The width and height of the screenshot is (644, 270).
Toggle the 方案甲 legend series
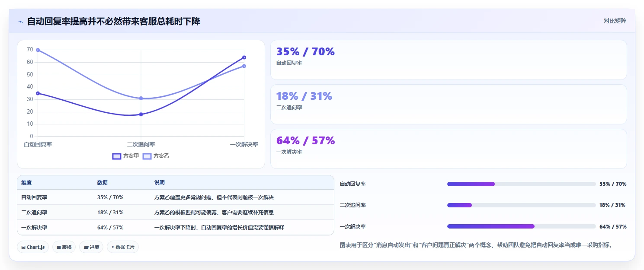click(125, 156)
